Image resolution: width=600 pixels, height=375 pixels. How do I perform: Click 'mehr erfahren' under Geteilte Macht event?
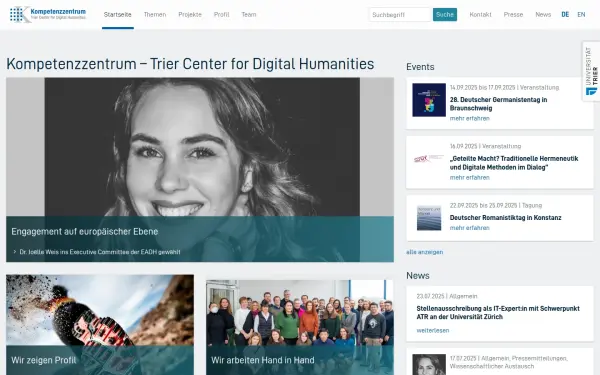pos(470,178)
